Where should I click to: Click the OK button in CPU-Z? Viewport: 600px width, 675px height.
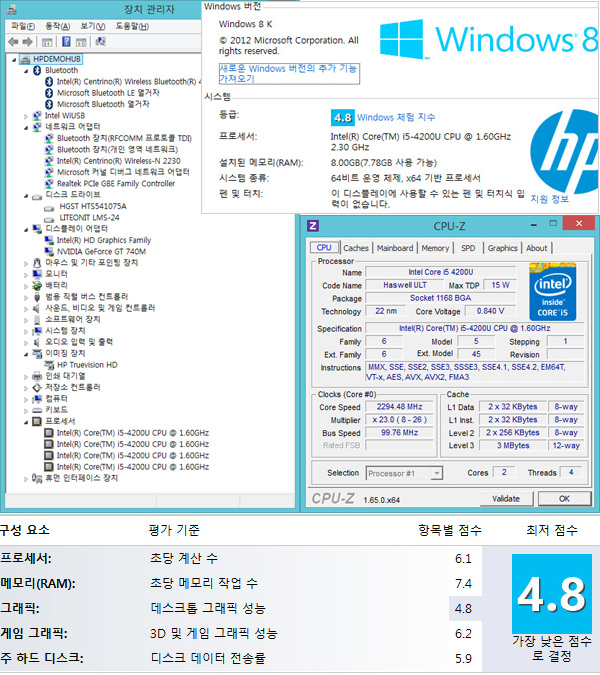click(x=564, y=499)
